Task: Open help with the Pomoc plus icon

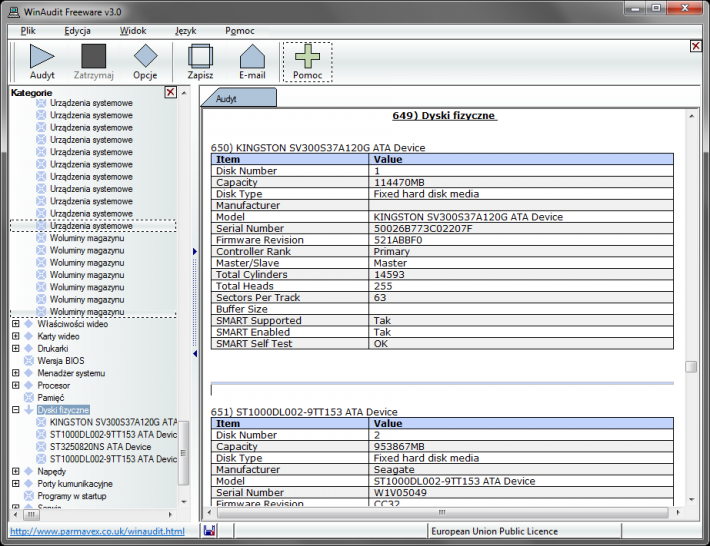Action: [307, 56]
